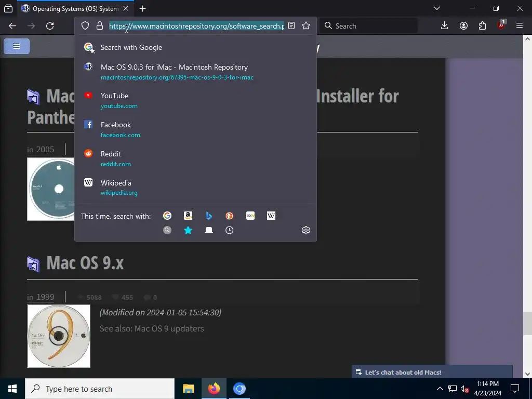Open the Chromium browser taskbar icon

pos(239,389)
